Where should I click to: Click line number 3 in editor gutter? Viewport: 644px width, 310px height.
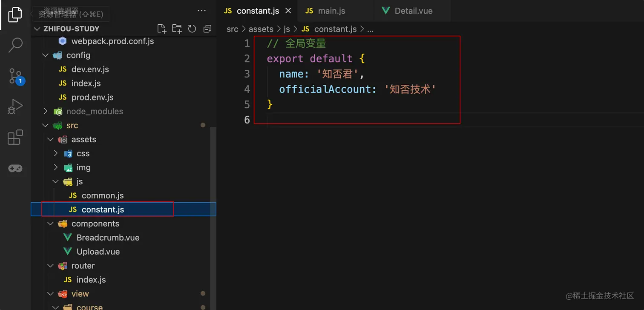(x=247, y=74)
